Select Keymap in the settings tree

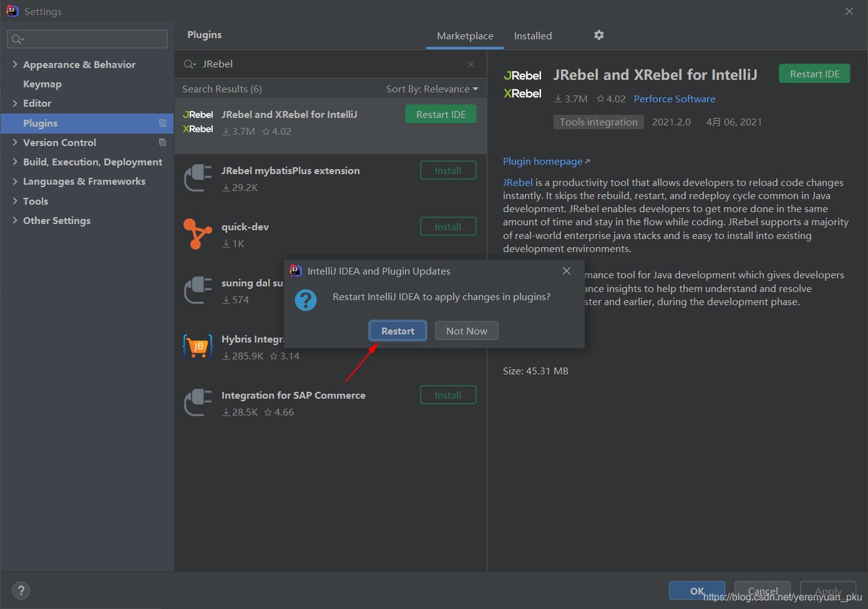tap(42, 84)
